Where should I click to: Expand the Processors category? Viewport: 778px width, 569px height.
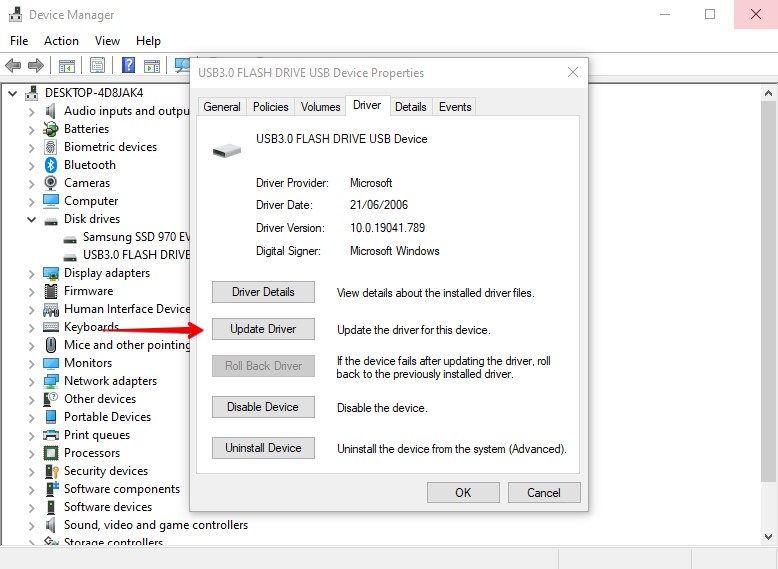pos(31,453)
